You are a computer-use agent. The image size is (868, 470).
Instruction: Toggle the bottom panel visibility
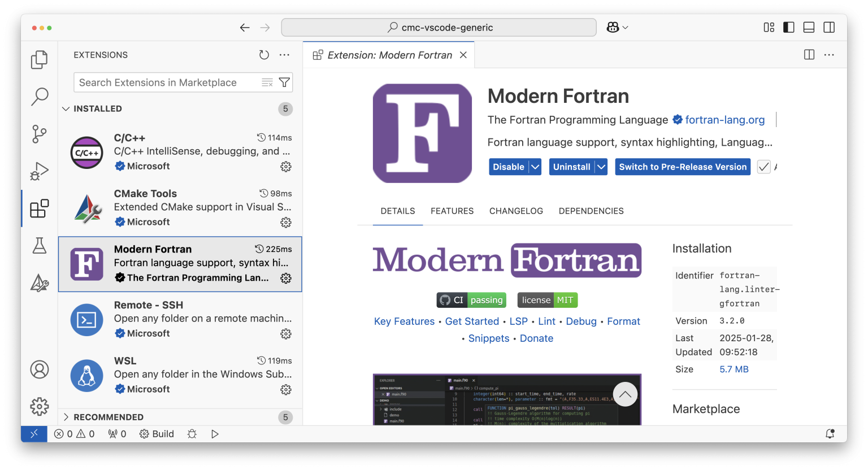click(809, 27)
